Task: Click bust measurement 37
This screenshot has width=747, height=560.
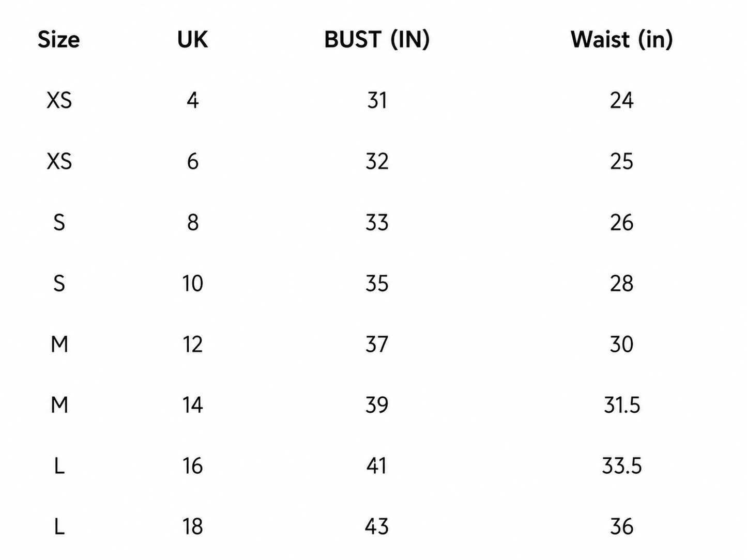Action: point(377,344)
